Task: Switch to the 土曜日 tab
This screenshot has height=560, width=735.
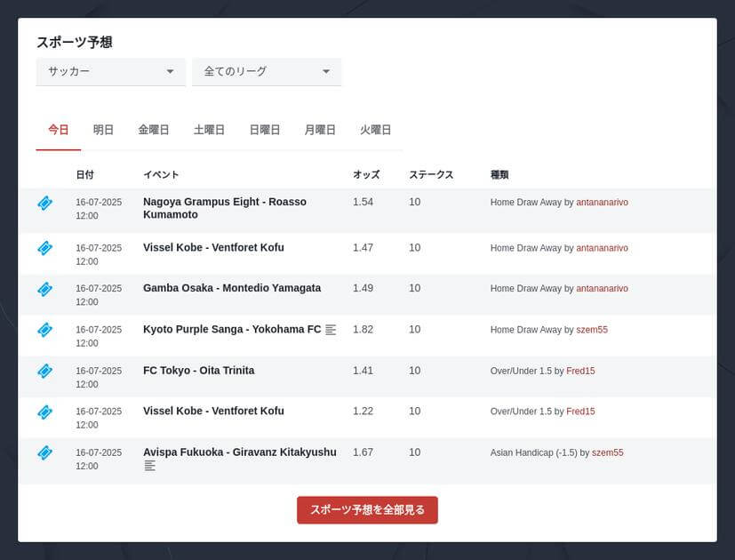Action: [x=209, y=130]
